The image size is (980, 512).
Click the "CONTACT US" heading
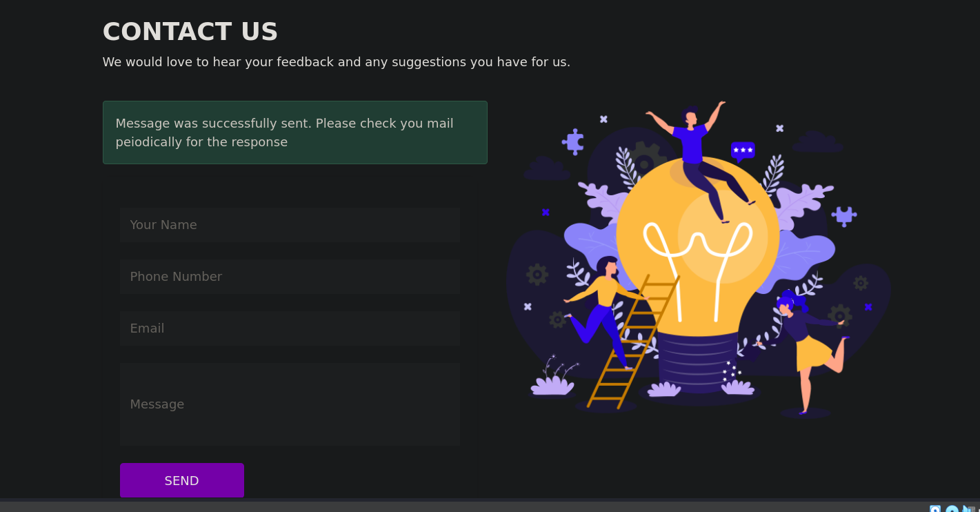click(x=190, y=32)
